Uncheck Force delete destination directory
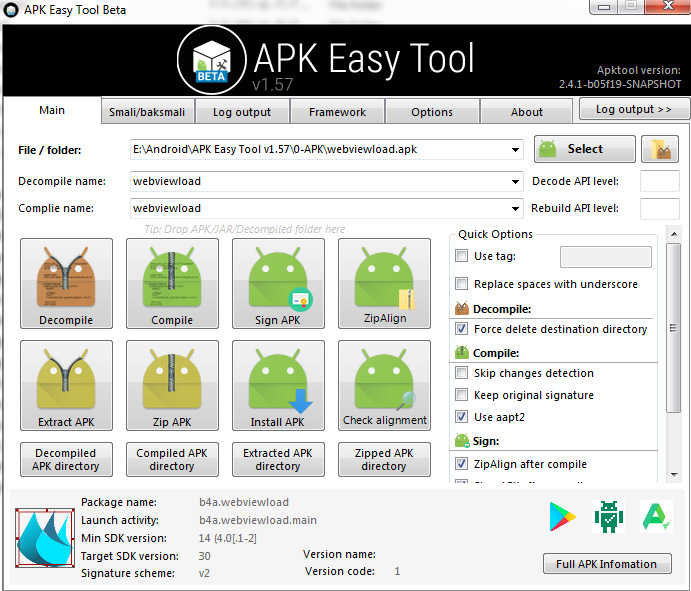Screen dimensions: 691x591 click(461, 328)
